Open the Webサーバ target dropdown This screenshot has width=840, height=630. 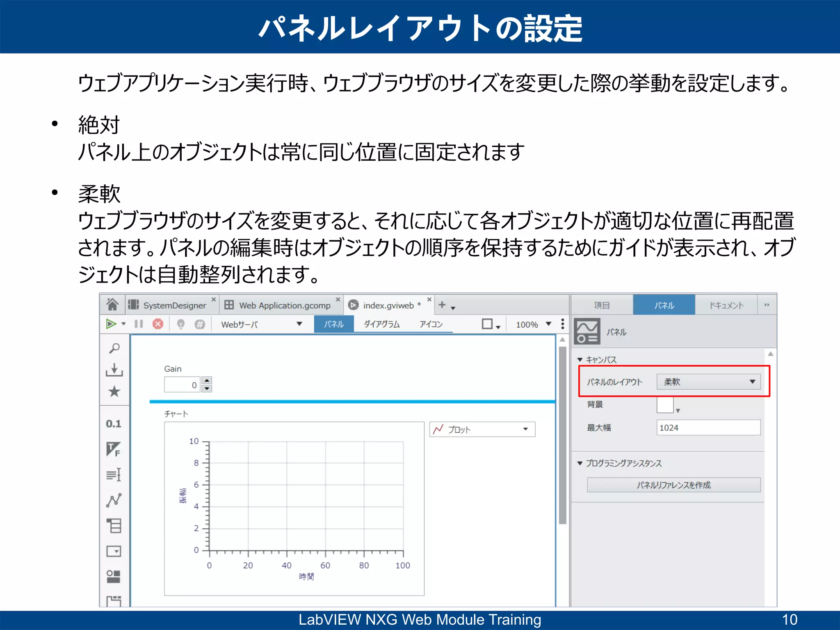[x=261, y=324]
